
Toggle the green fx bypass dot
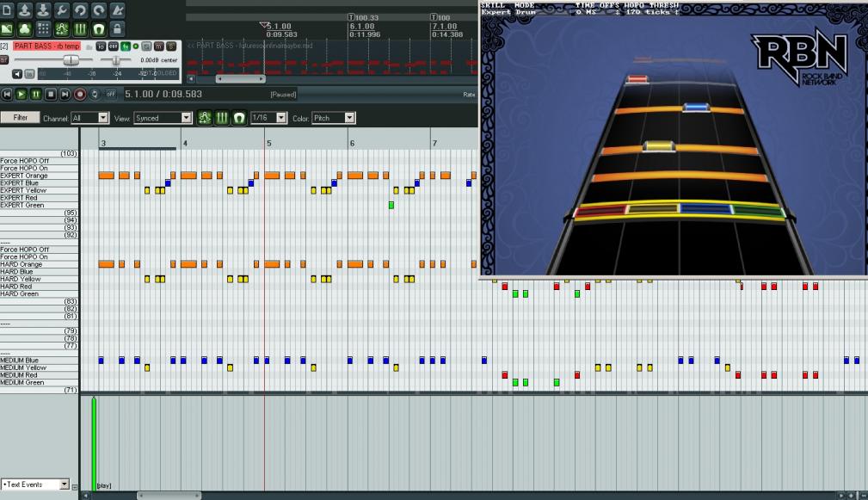136,46
